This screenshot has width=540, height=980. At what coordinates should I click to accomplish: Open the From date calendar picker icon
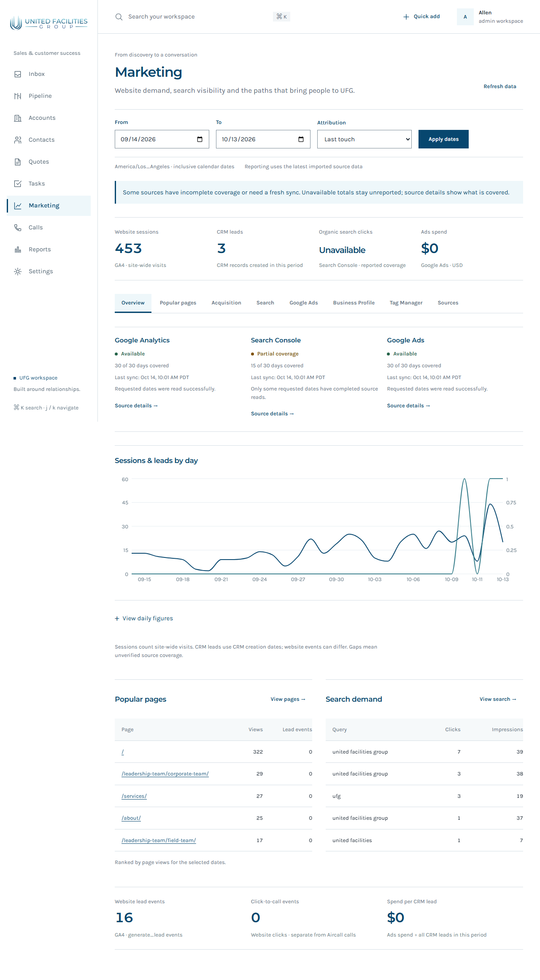coord(200,140)
